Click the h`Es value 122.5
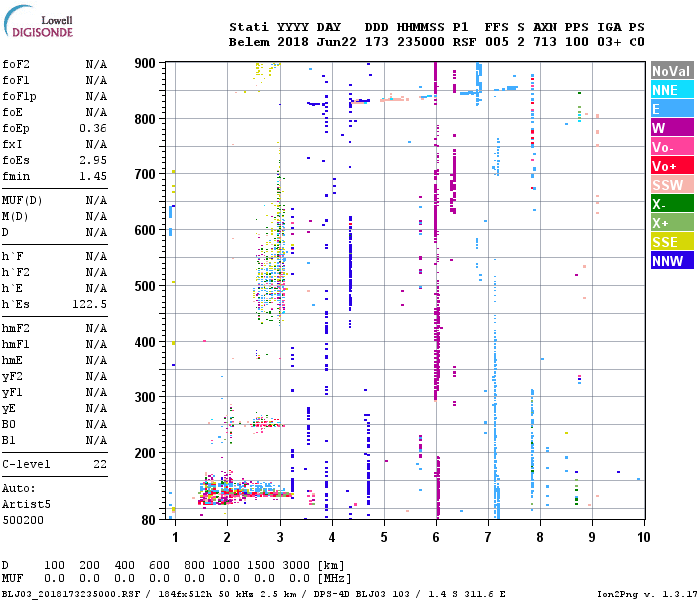This screenshot has height=600, width=700. [90, 304]
